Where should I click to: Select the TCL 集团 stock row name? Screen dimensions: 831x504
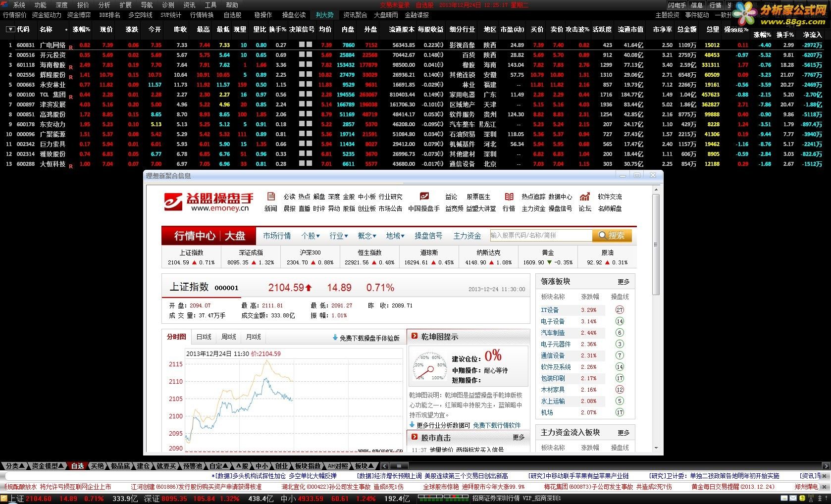(52, 95)
